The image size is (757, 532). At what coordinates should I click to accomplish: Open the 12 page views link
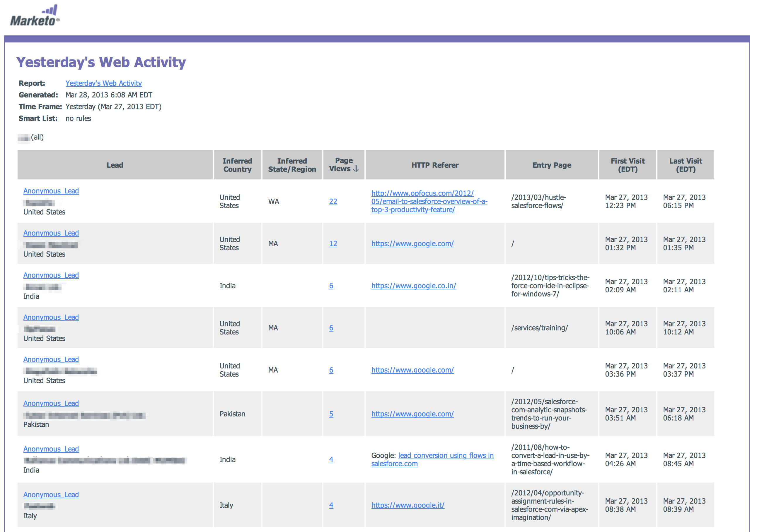tap(333, 244)
